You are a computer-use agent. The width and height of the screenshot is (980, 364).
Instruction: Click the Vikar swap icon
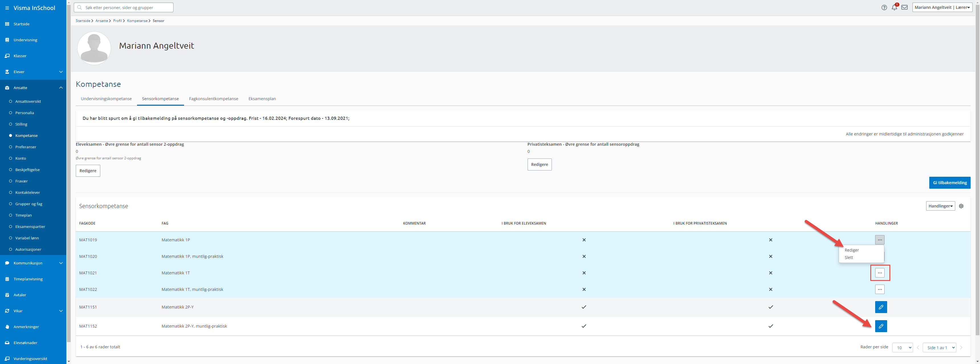coord(7,311)
